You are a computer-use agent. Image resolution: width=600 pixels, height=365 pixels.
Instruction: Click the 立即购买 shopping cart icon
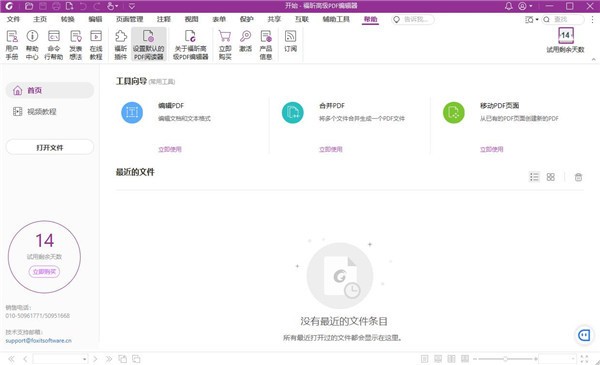[x=225, y=45]
